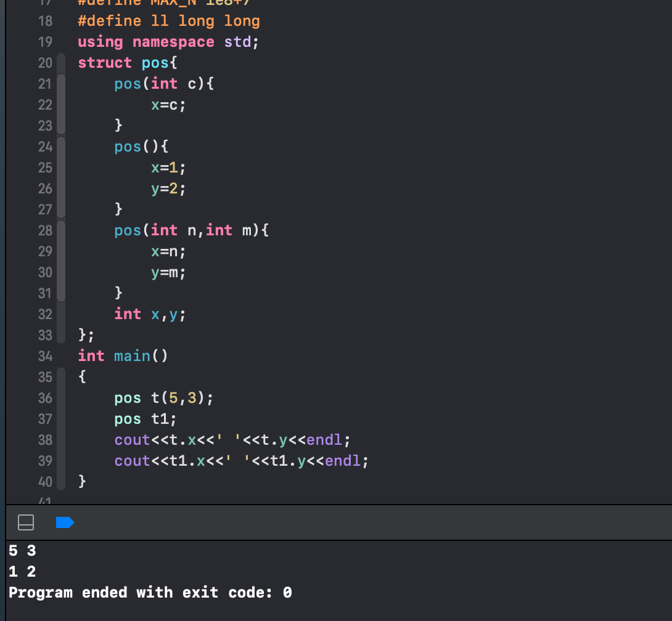The image size is (672, 621).
Task: Click 'struct pos{' declaration
Action: coord(127,63)
